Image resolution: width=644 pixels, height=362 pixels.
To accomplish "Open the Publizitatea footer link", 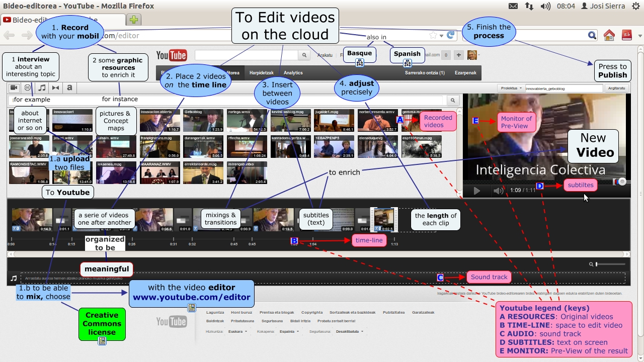I will [x=394, y=312].
